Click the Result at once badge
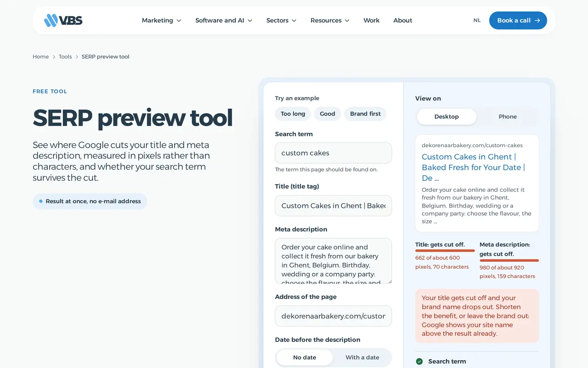The image size is (588, 368). pyautogui.click(x=90, y=201)
